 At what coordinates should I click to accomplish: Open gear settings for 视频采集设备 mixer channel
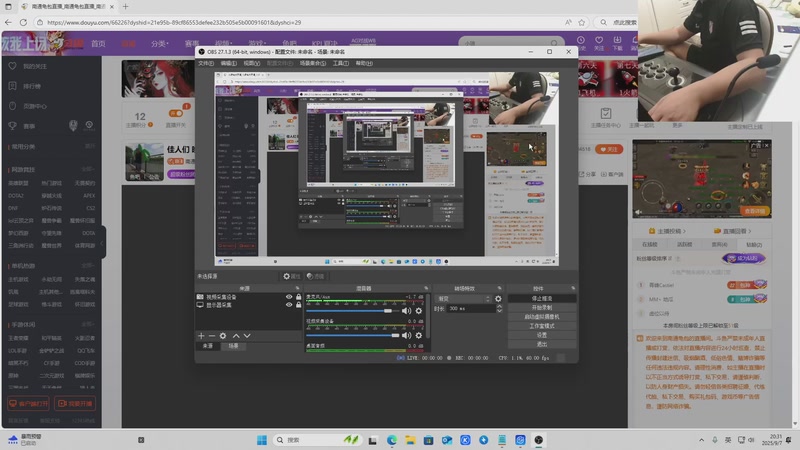click(x=419, y=335)
